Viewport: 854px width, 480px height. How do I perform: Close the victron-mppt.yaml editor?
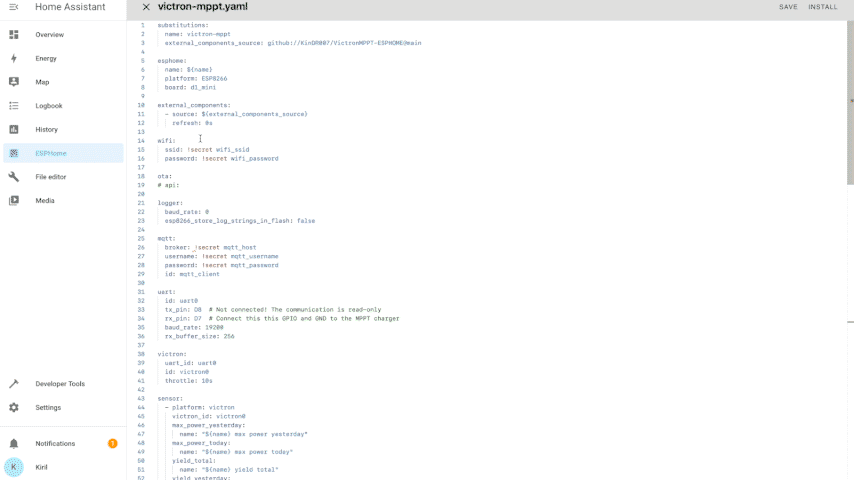pos(145,7)
